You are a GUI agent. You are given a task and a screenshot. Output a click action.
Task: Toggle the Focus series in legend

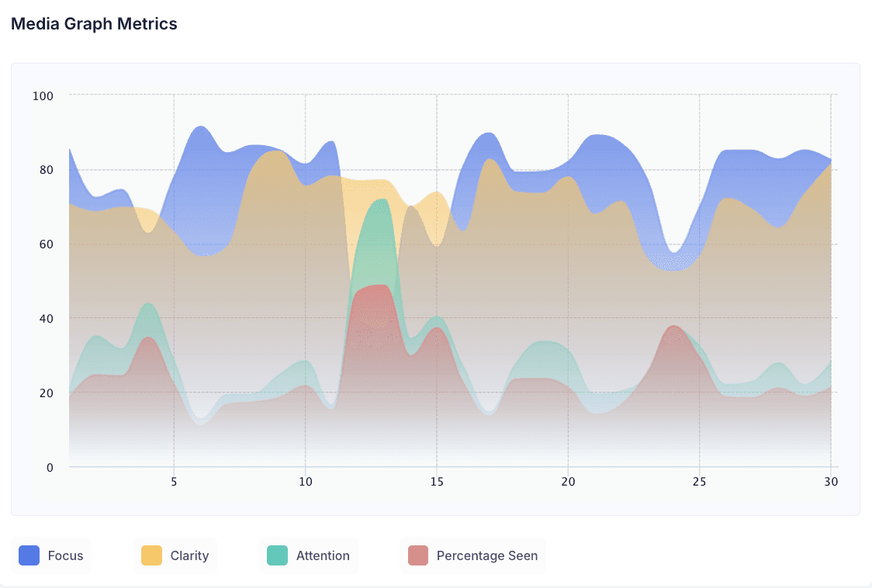(51, 555)
